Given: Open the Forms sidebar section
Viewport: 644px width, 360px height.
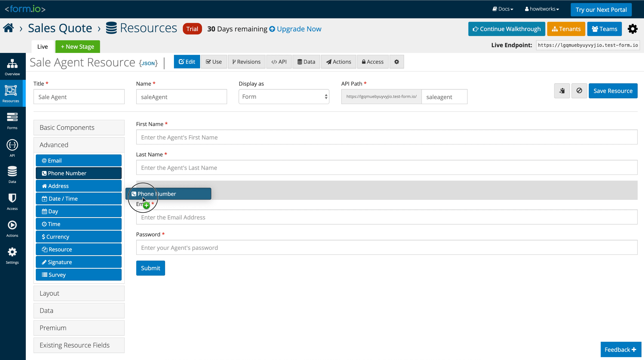Looking at the screenshot, I should click(12, 121).
